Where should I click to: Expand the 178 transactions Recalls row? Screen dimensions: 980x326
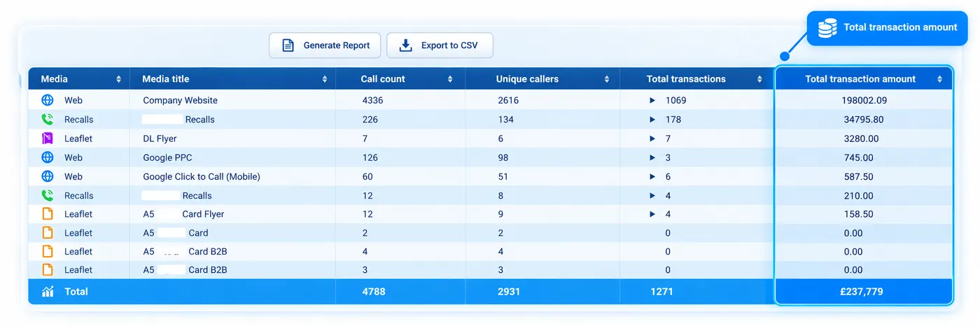[652, 120]
